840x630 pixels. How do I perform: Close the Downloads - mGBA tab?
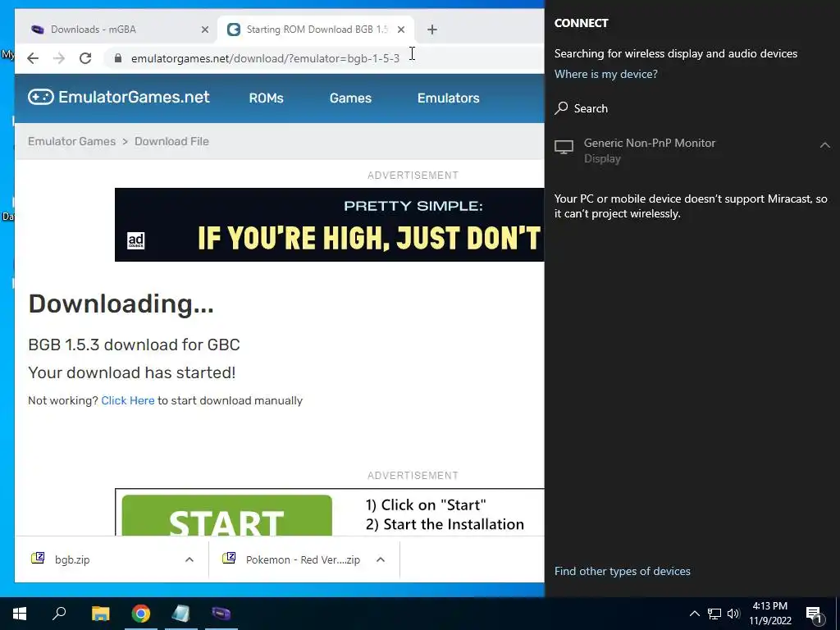point(204,30)
